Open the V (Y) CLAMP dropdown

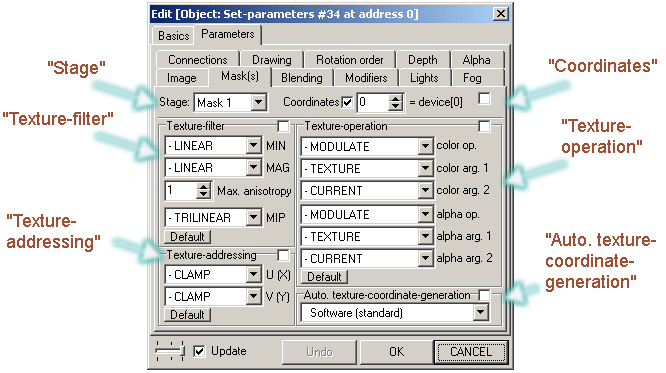[213, 297]
